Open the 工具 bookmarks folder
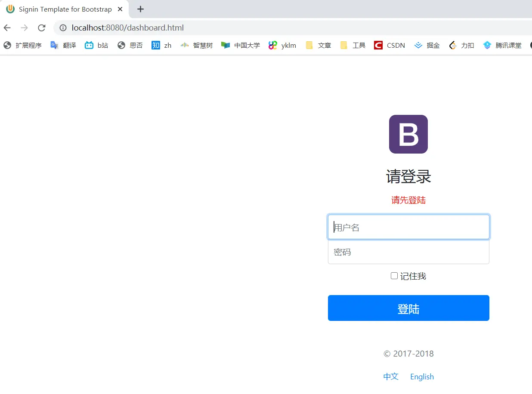 click(353, 45)
